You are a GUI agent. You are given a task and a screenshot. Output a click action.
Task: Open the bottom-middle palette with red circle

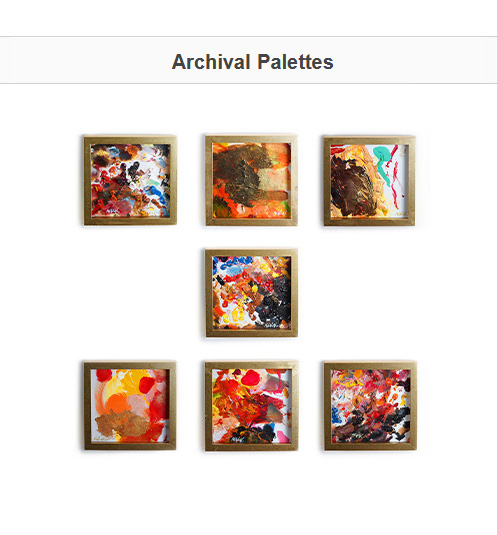pos(251,406)
